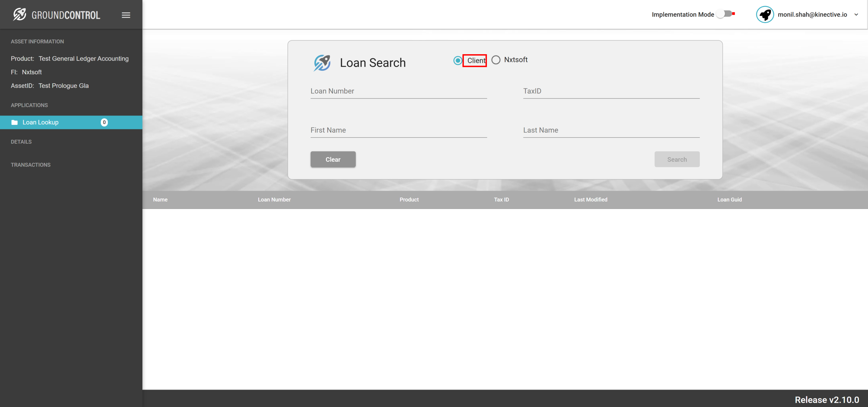Click the Last Name input field
Screen dimensions: 868x407
point(611,130)
